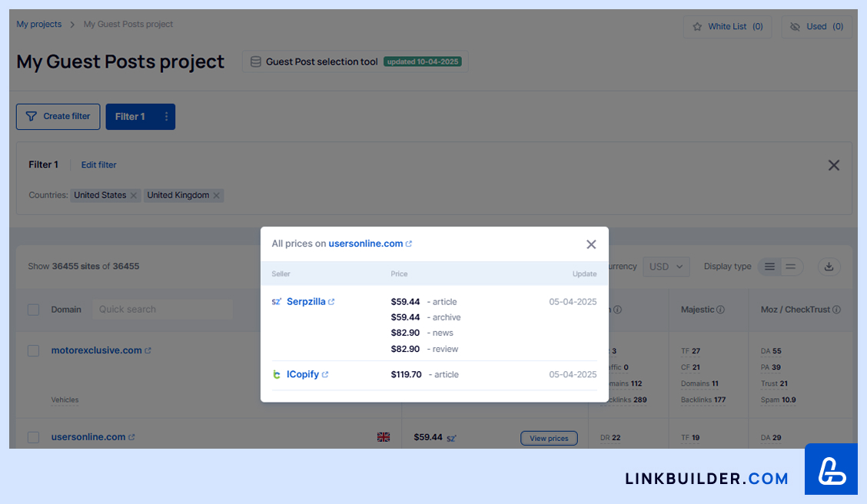Open the Filter 1 options menu dots
The image size is (867, 504).
click(x=166, y=117)
